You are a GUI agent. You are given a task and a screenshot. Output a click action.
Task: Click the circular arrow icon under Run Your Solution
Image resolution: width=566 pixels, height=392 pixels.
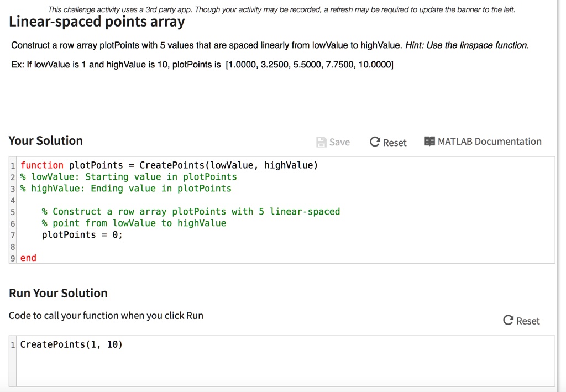509,321
